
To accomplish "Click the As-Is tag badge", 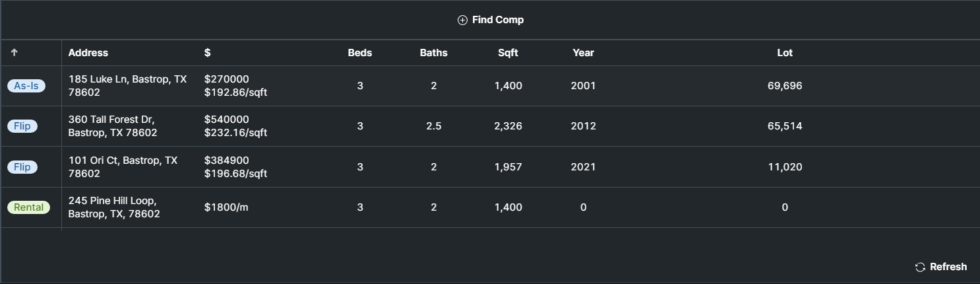I will (26, 86).
